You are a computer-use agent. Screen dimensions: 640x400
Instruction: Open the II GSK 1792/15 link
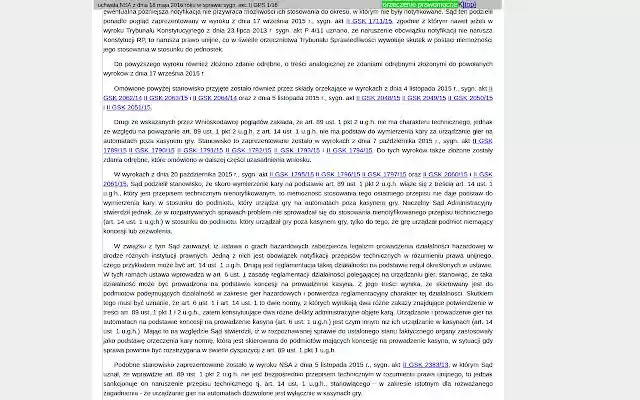click(x=248, y=150)
